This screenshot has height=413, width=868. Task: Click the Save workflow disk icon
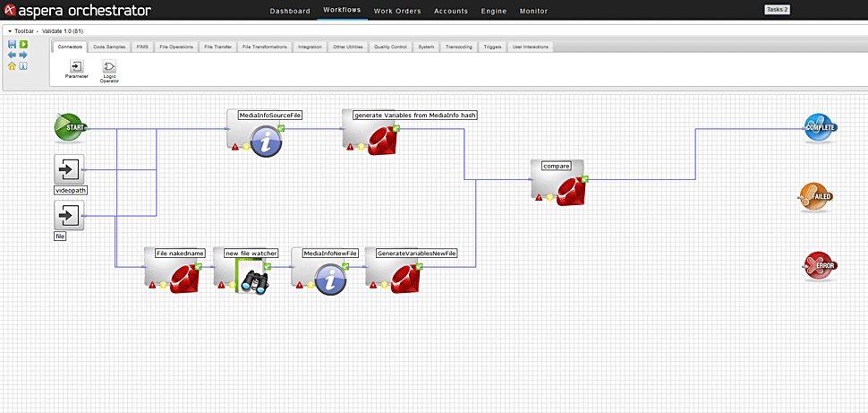pyautogui.click(x=12, y=44)
